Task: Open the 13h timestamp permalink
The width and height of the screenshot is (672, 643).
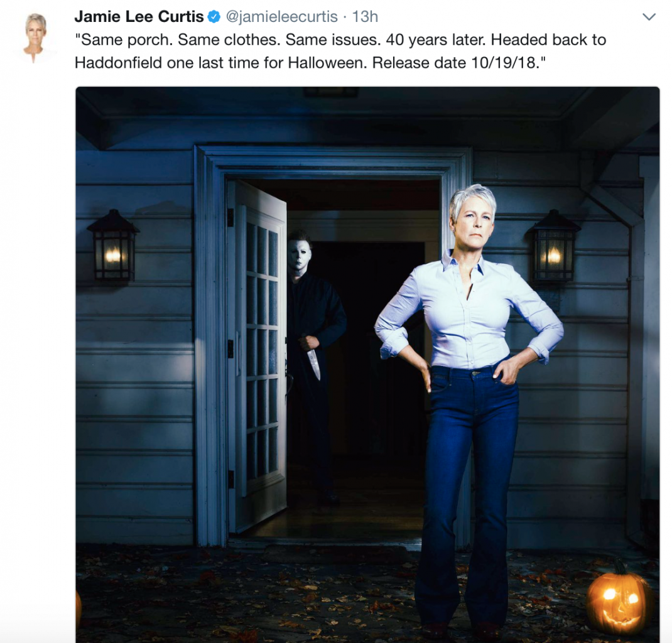Action: point(365,17)
